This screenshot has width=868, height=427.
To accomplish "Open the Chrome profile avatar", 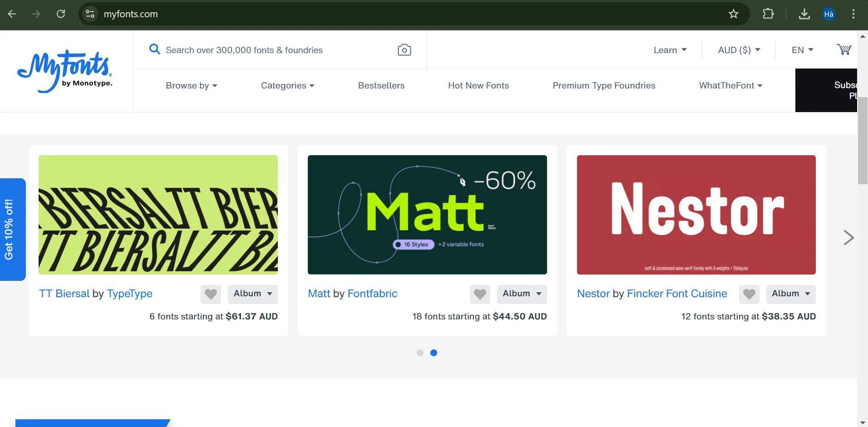I will click(829, 14).
